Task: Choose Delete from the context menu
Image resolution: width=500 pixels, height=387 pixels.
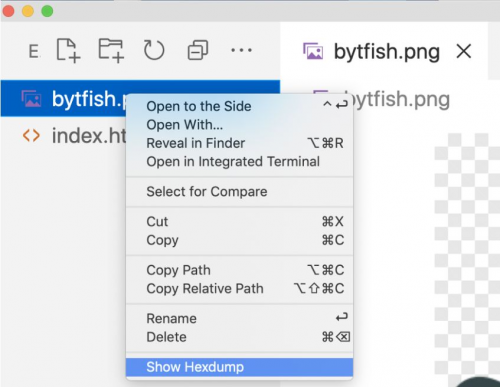Action: click(239, 337)
